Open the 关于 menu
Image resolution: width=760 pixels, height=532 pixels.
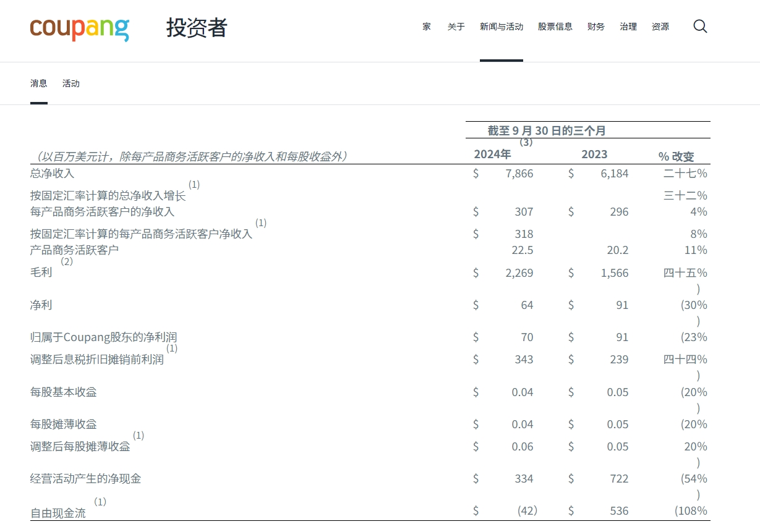pyautogui.click(x=456, y=27)
